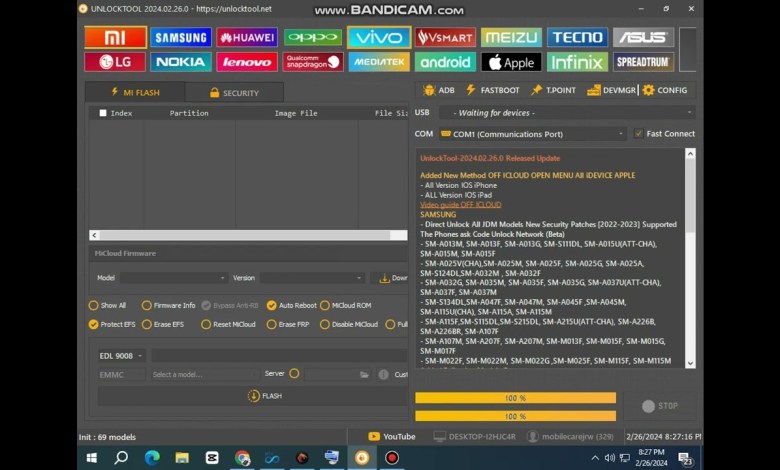This screenshot has width=780, height=470.
Task: Expand the USB devices dropdown
Action: pyautogui.click(x=567, y=113)
